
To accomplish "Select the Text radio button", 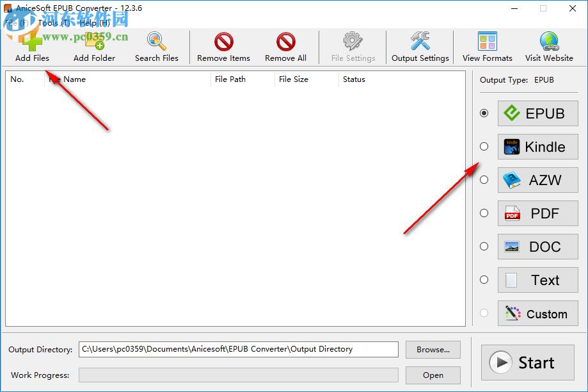I will pyautogui.click(x=484, y=280).
